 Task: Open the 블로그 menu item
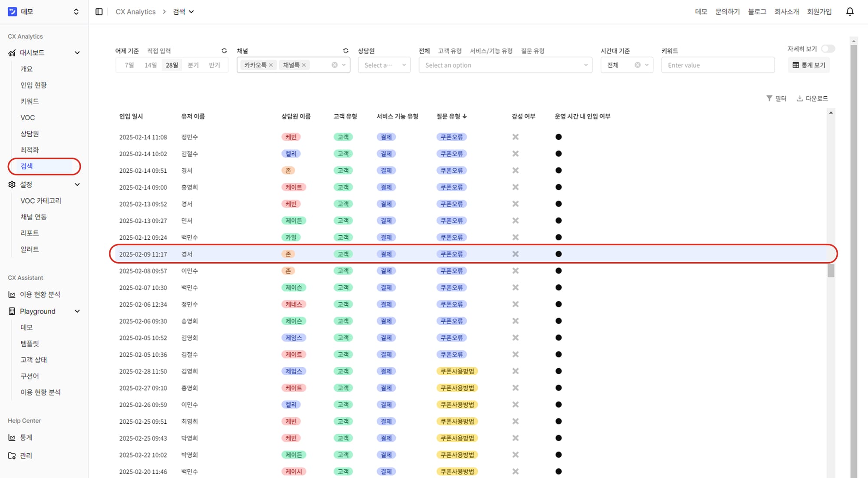(x=756, y=11)
